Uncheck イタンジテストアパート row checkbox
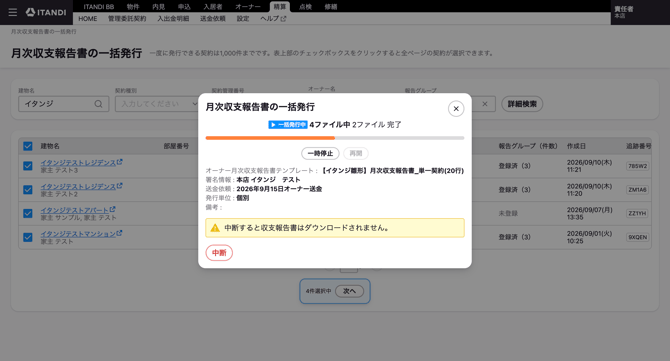Viewport: 670px width, 361px height. pyautogui.click(x=28, y=213)
